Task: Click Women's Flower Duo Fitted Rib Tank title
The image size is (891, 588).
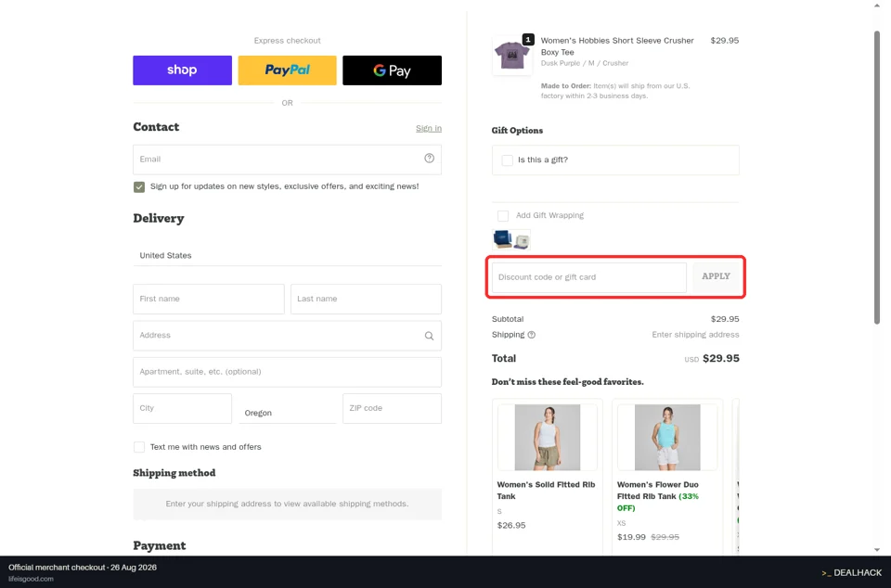Action: pos(658,496)
